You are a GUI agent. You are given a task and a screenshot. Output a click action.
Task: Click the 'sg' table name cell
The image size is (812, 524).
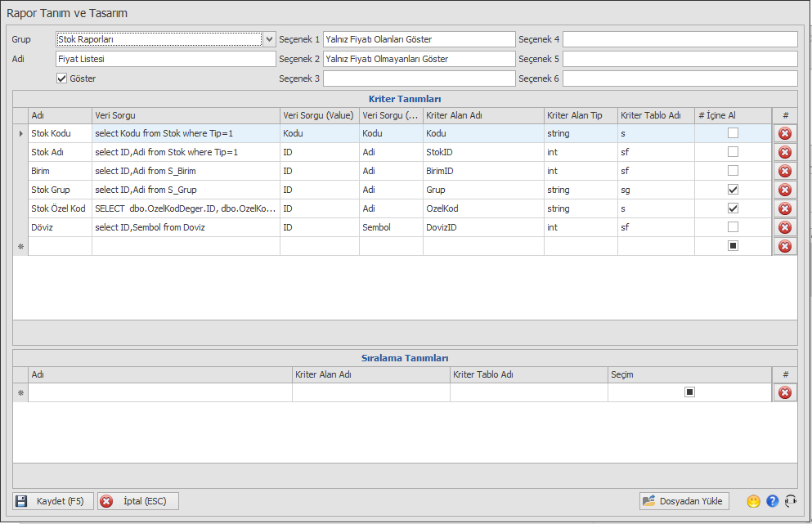tap(656, 190)
